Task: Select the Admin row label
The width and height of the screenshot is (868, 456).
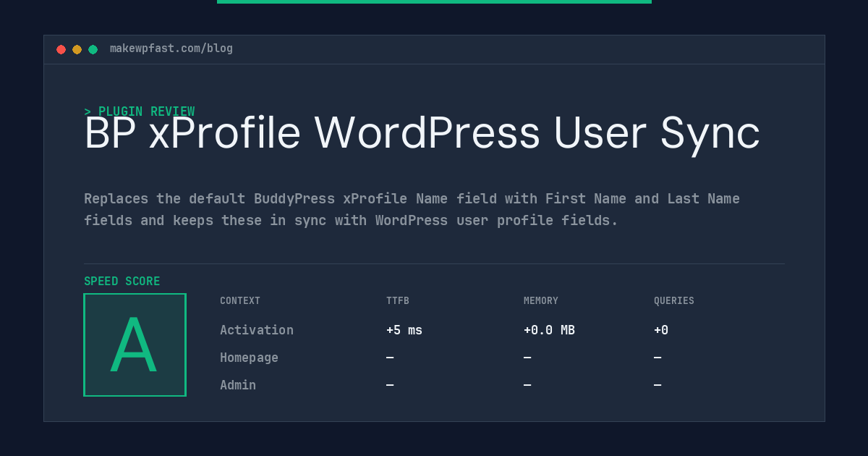Action: tap(238, 385)
